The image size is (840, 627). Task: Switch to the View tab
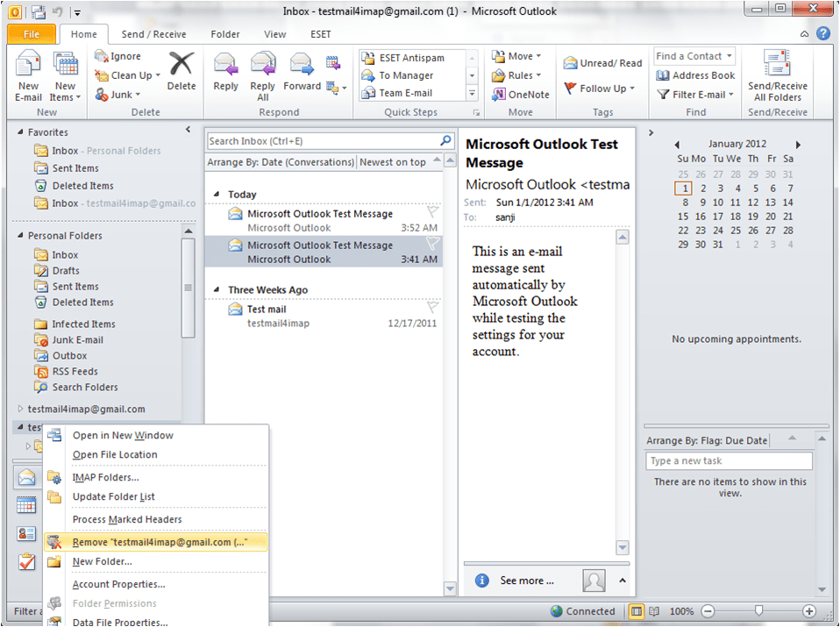click(274, 34)
